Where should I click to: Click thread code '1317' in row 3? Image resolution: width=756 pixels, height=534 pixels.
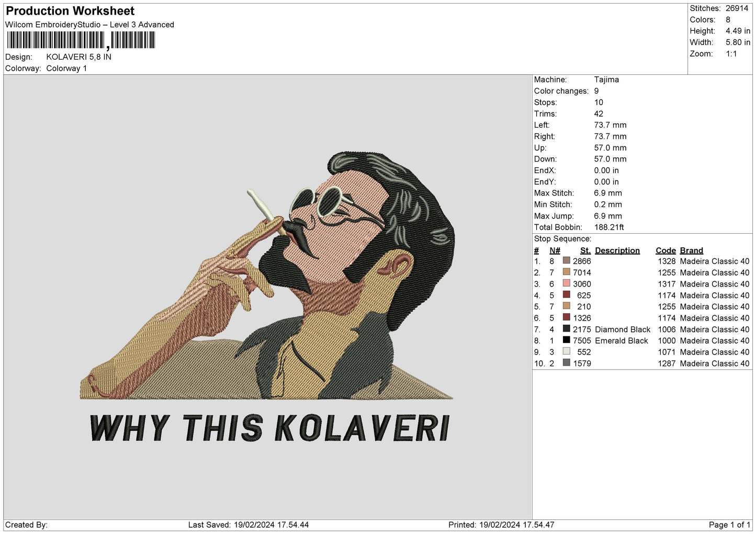click(667, 284)
